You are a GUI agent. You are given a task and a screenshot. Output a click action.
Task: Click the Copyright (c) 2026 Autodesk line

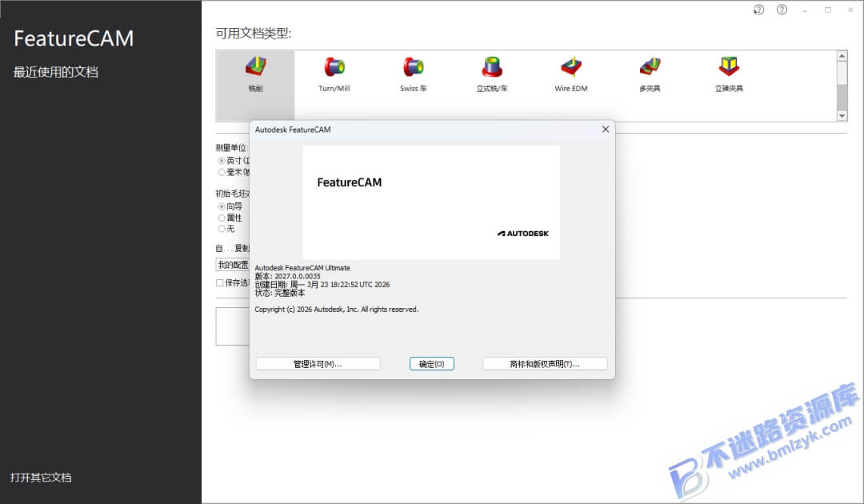[x=337, y=310]
